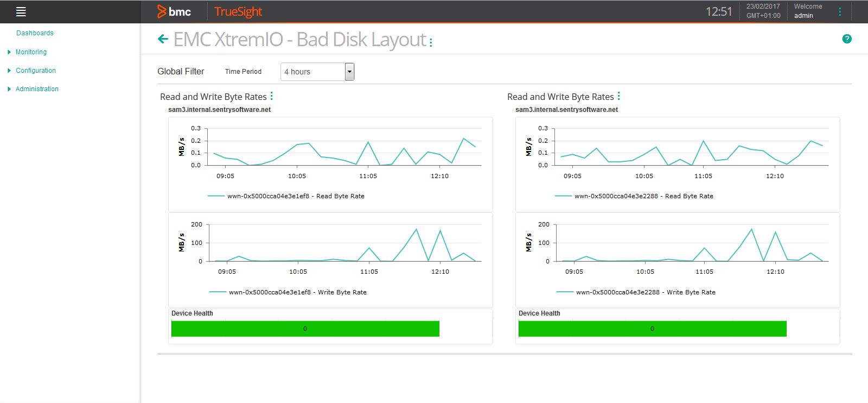Viewport: 868px width, 403px height.
Task: Click the left Device Health green bar
Action: [x=305, y=329]
